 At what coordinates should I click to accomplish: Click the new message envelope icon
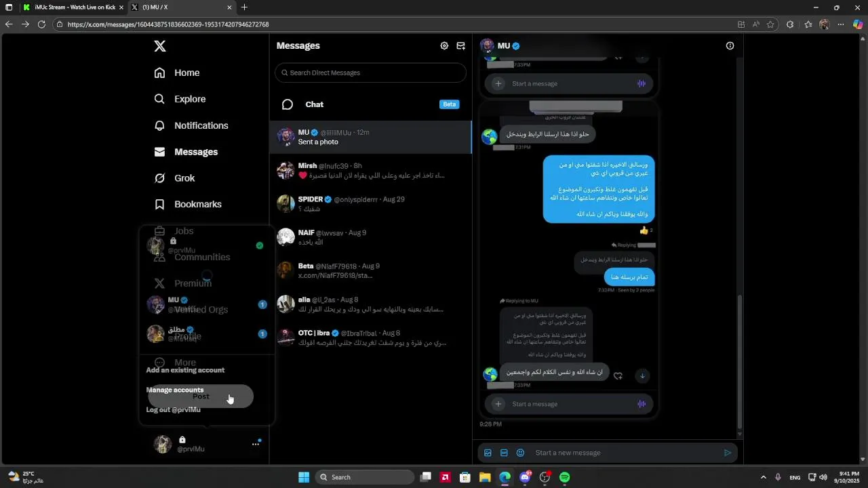(x=461, y=46)
